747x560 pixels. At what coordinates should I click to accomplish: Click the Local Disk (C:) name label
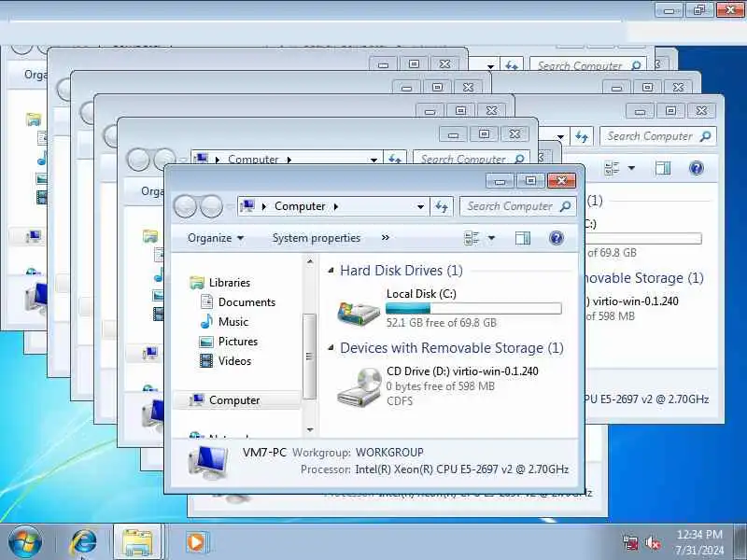coord(421,294)
